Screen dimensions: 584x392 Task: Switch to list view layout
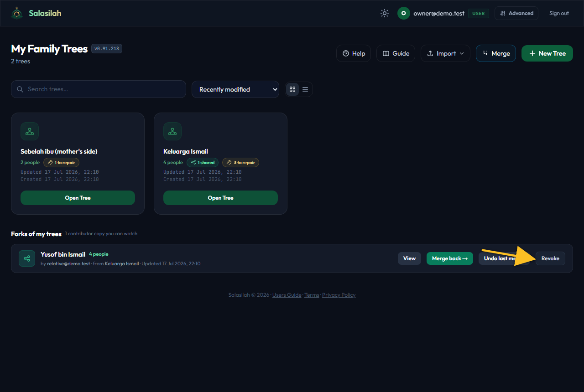(305, 89)
